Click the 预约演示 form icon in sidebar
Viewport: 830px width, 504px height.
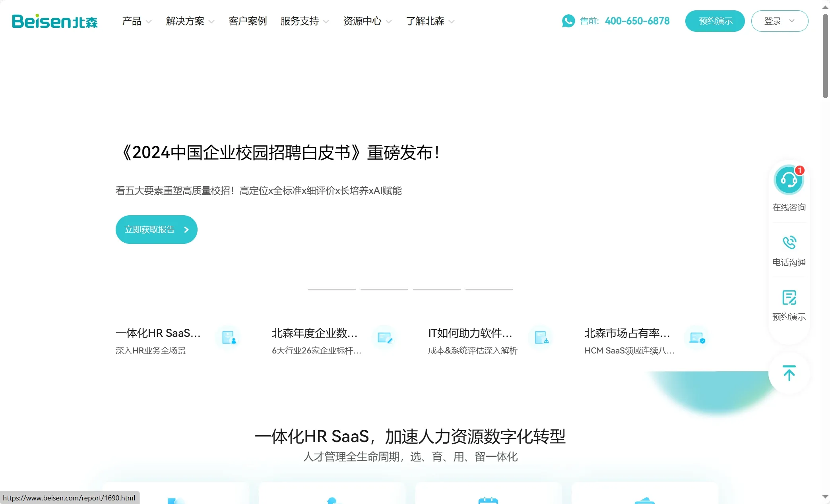tap(789, 297)
